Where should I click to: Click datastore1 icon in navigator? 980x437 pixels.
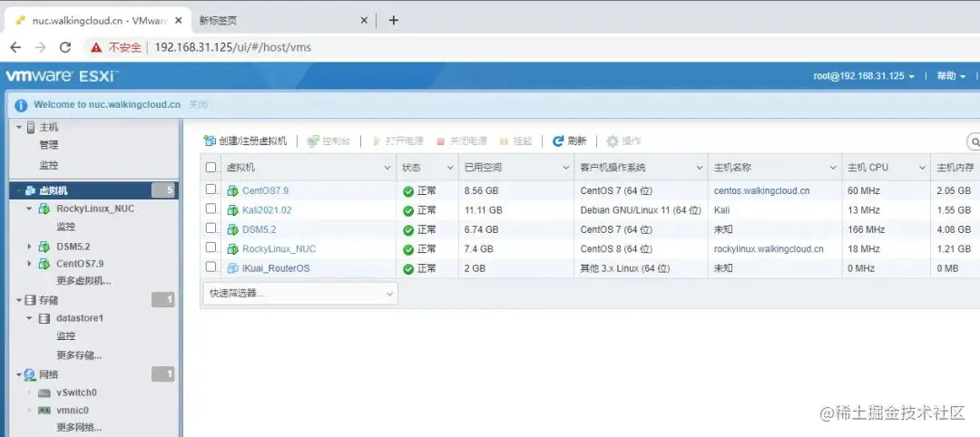click(44, 318)
